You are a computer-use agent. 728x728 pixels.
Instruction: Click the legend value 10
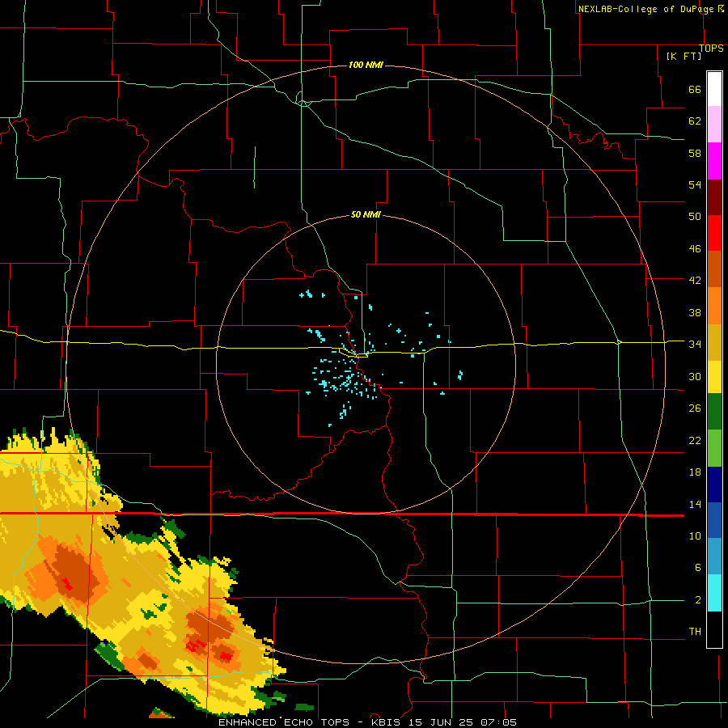(x=695, y=535)
